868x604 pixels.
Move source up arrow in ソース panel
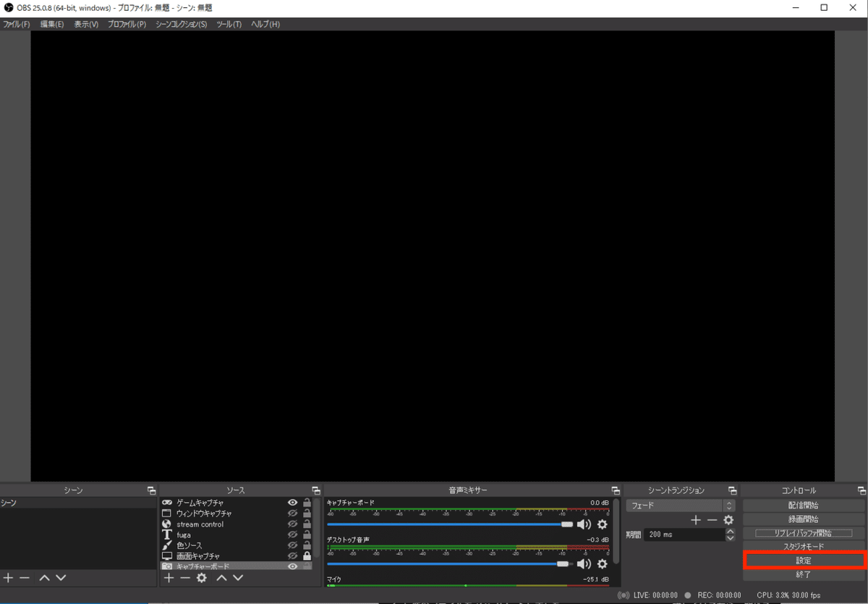pyautogui.click(x=221, y=578)
